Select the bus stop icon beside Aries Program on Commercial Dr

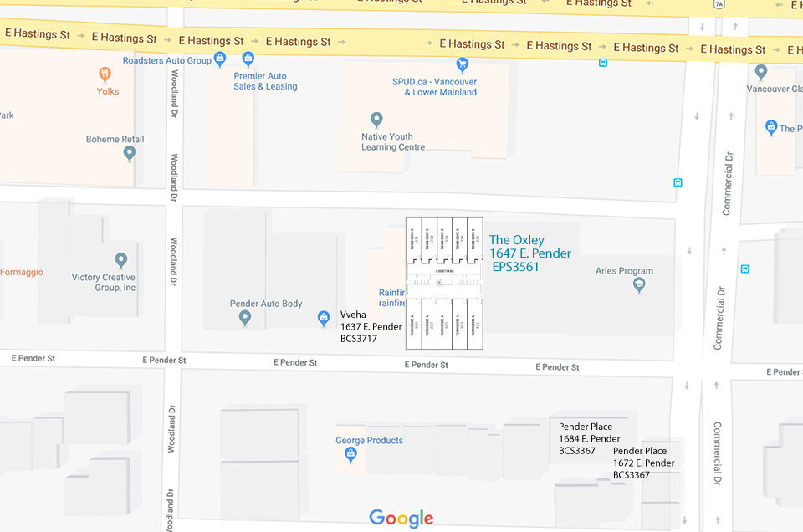point(745,269)
